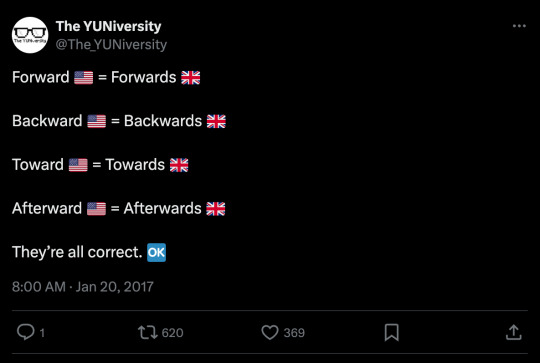Click the UK flag after Afterwards
The height and width of the screenshot is (363, 540).
coord(216,209)
